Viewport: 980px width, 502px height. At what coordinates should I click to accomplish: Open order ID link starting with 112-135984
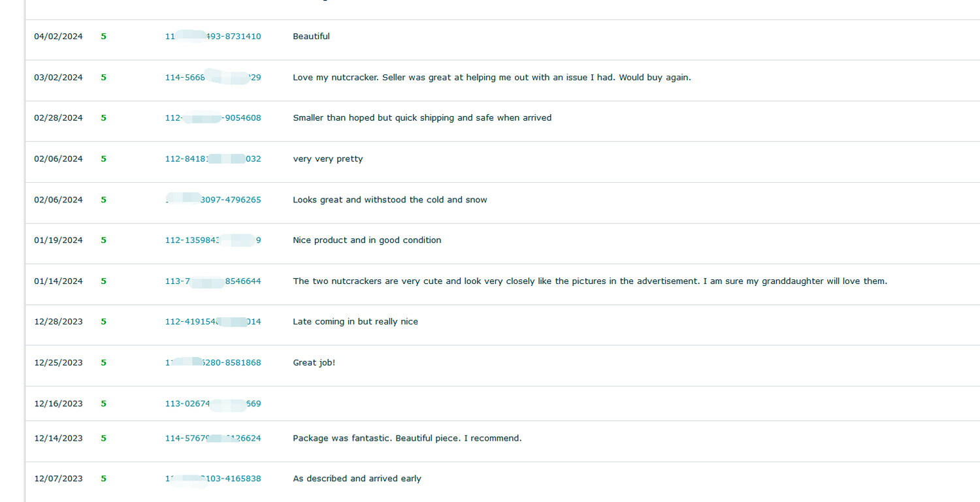[x=213, y=240]
